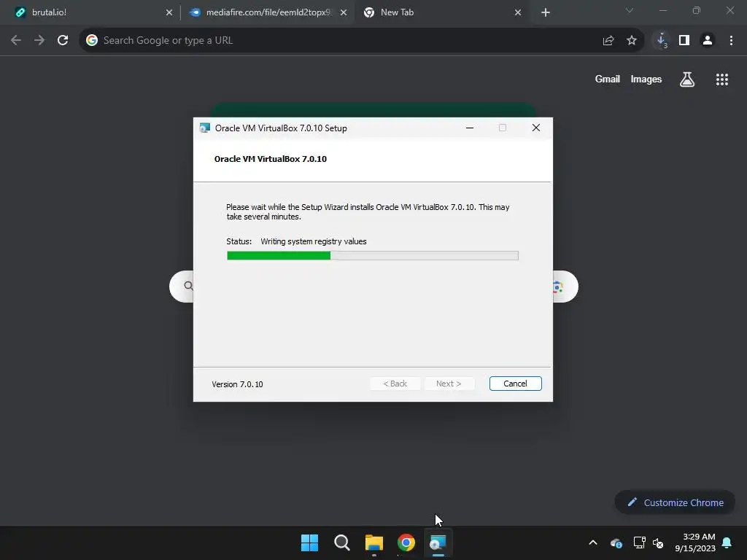
Task: Click "Writing system registry values" status text
Action: pos(314,241)
